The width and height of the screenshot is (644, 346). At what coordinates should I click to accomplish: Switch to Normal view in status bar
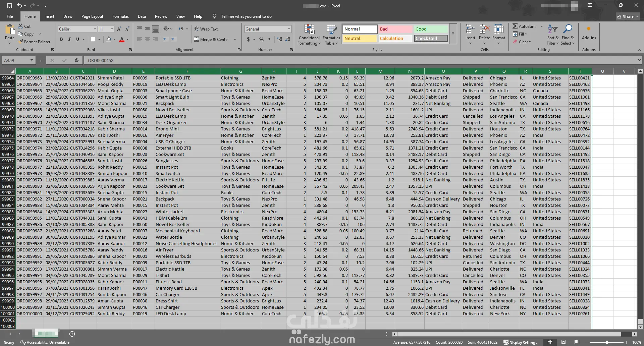coord(550,342)
